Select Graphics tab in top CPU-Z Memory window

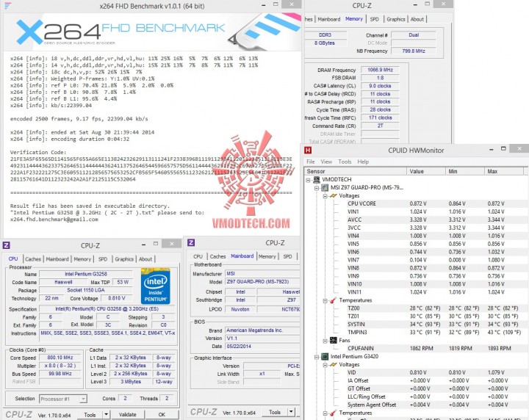396,19
